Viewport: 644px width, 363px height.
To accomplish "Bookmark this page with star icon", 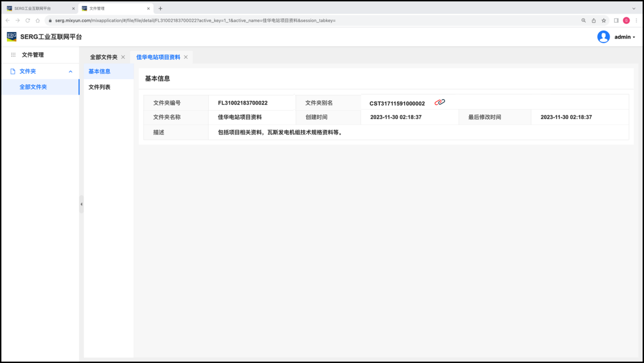I will pyautogui.click(x=604, y=20).
